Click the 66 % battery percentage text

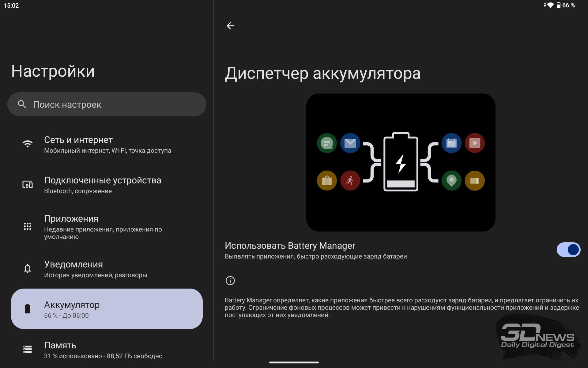569,5
